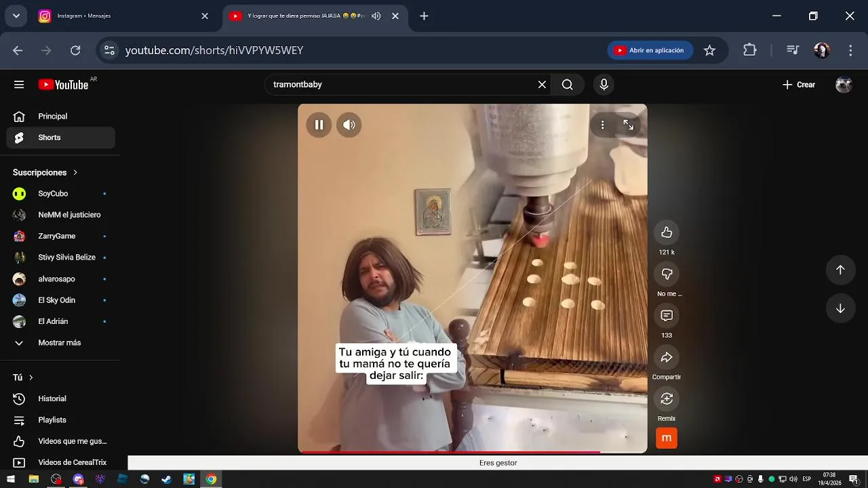The width and height of the screenshot is (868, 488).
Task: Open Steam from the taskbar
Action: tap(166, 479)
